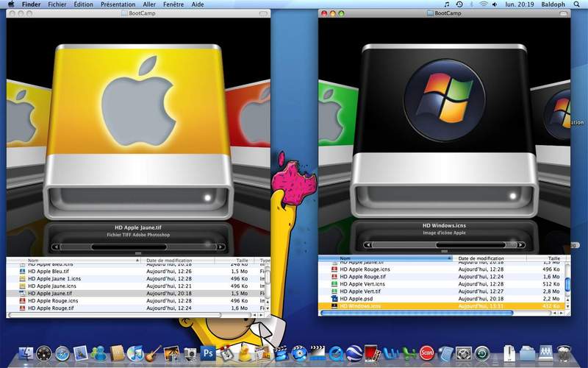Sort left window by Taille column

coord(234,261)
